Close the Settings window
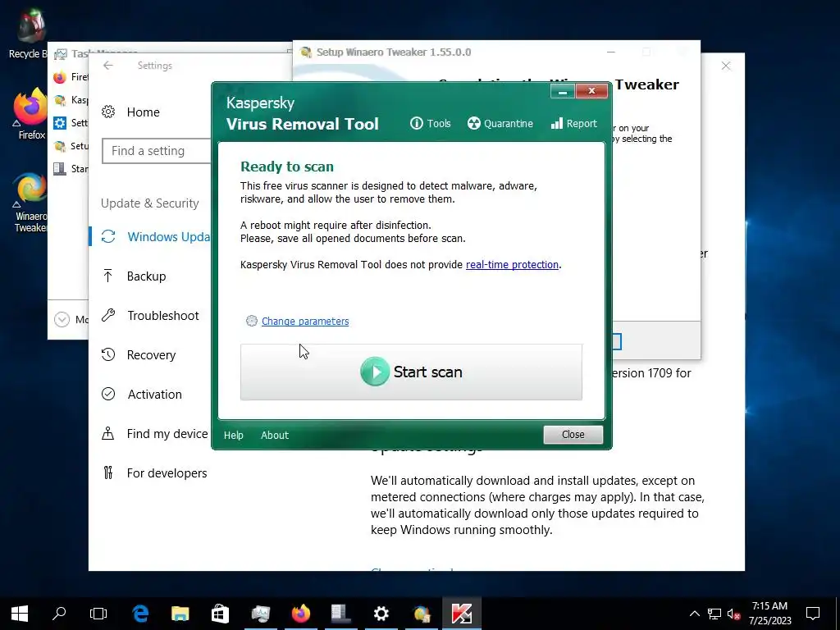 click(726, 66)
